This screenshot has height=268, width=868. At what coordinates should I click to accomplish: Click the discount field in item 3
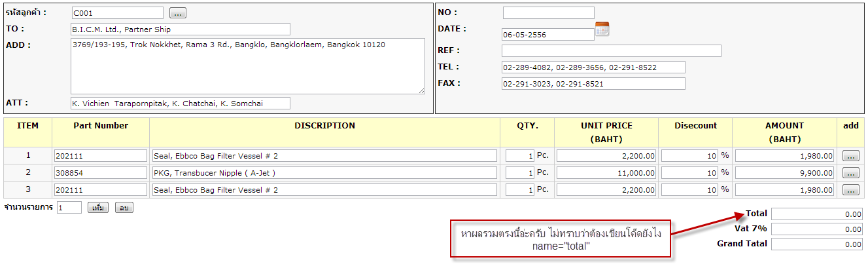[689, 190]
